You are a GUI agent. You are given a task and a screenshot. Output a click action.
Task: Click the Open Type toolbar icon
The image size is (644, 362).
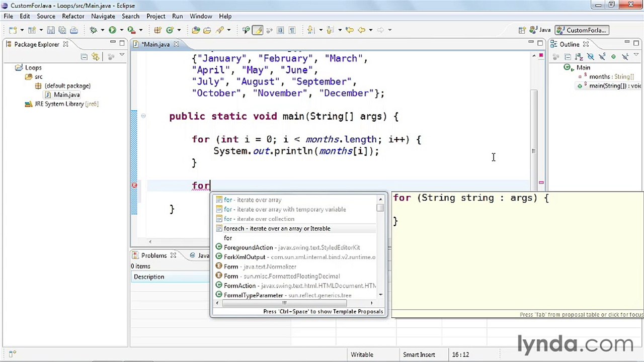coord(195,30)
